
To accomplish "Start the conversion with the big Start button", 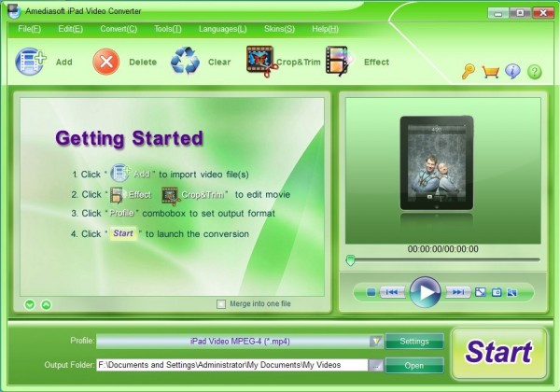I will [499, 353].
